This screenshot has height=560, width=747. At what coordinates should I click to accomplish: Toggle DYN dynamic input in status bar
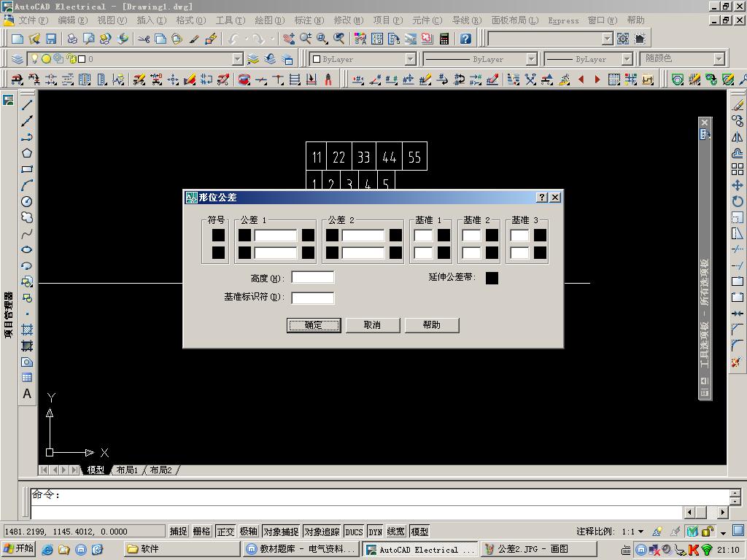[376, 531]
